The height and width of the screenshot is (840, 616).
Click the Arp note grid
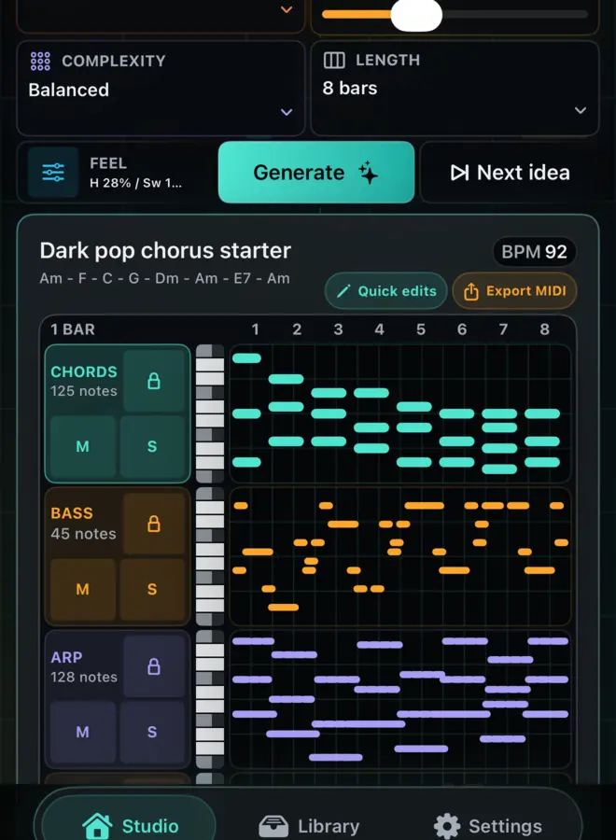coord(400,699)
